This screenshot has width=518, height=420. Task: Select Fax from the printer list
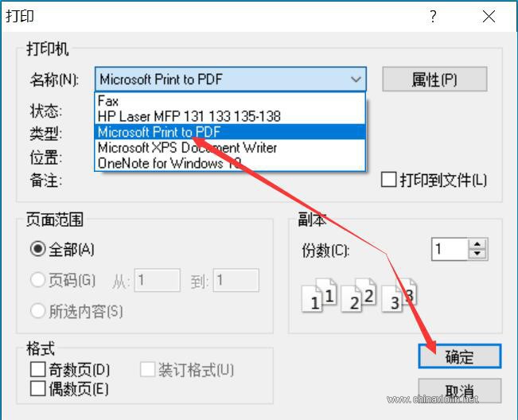tap(107, 101)
